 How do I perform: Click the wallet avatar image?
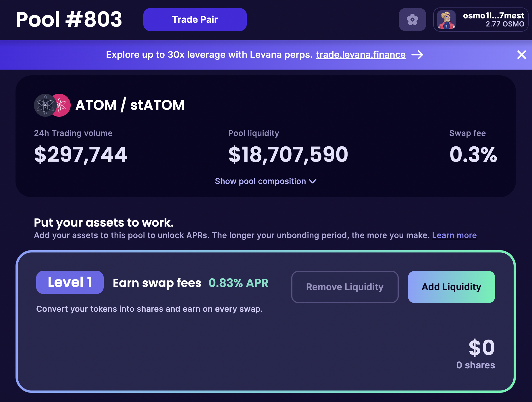pos(446,20)
